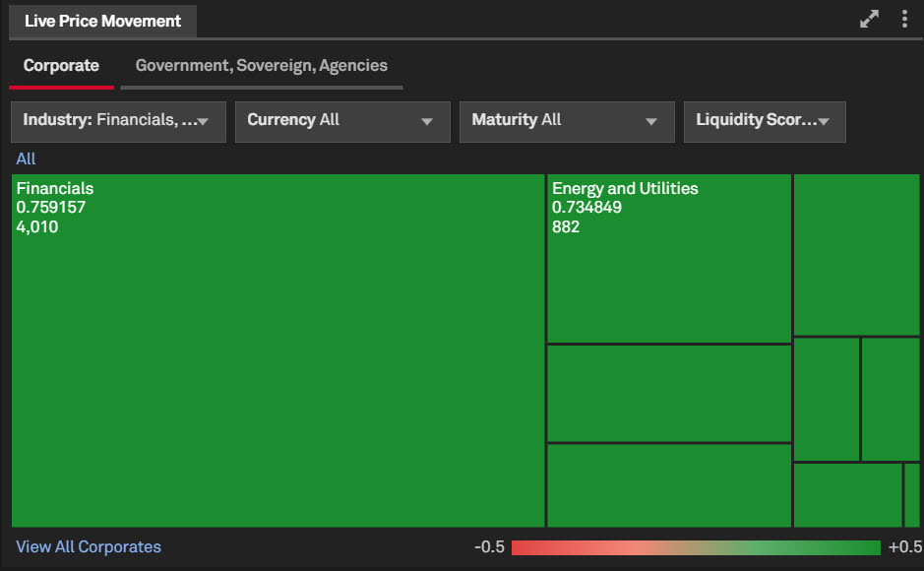The image size is (924, 571).
Task: Click the Energy and Utilities value 0.734849
Action: [x=586, y=208]
